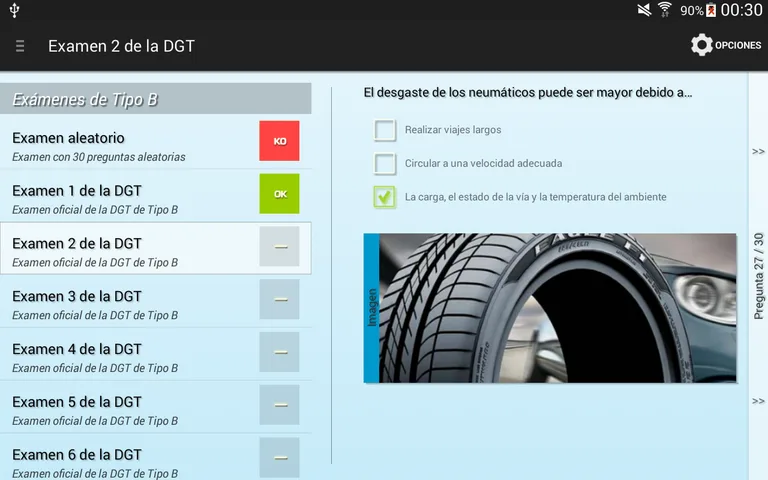
Task: Open the Opciones settings gear
Action: coord(701,45)
